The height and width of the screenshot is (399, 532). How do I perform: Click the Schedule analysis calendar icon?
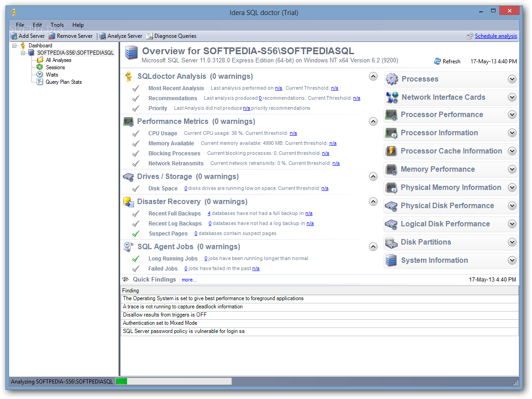[x=470, y=36]
